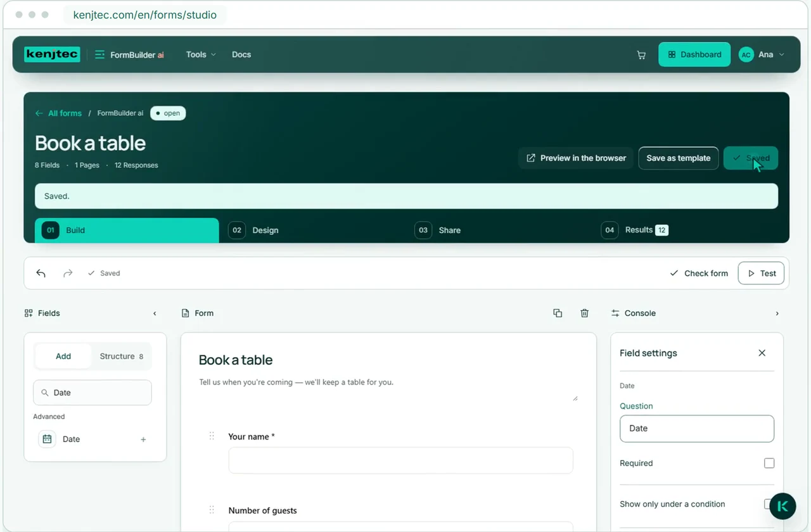Click the Your name answer field
Screen dimensions: 811x532
(x=400, y=460)
